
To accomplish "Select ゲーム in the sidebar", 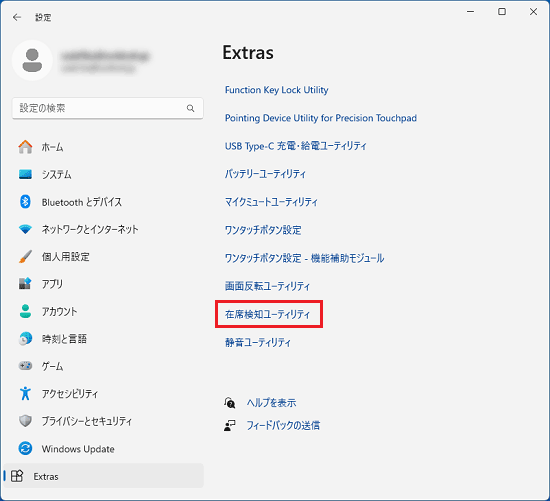I will pyautogui.click(x=104, y=366).
